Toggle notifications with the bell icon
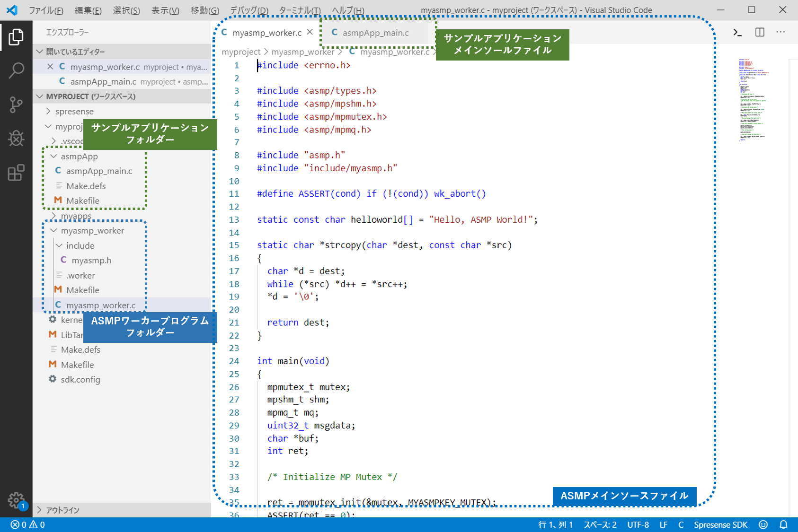 click(784, 524)
